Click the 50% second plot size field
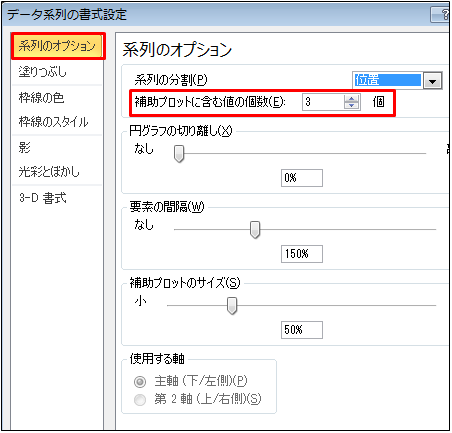 click(x=302, y=330)
